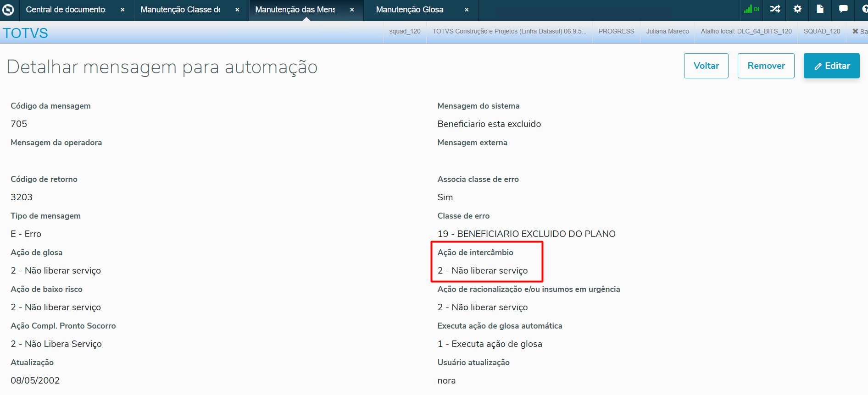The height and width of the screenshot is (395, 868).
Task: Click the Ação de intercâmbio value
Action: 483,270
